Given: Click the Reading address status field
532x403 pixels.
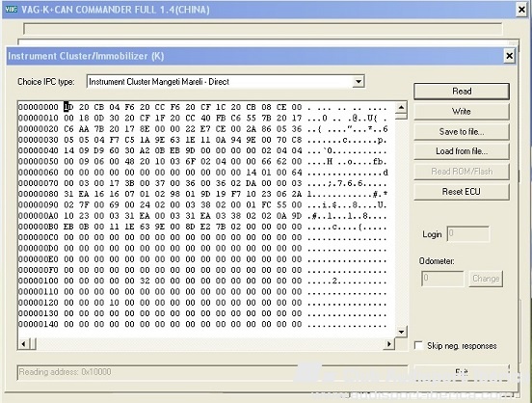Looking at the screenshot, I should 212,372.
